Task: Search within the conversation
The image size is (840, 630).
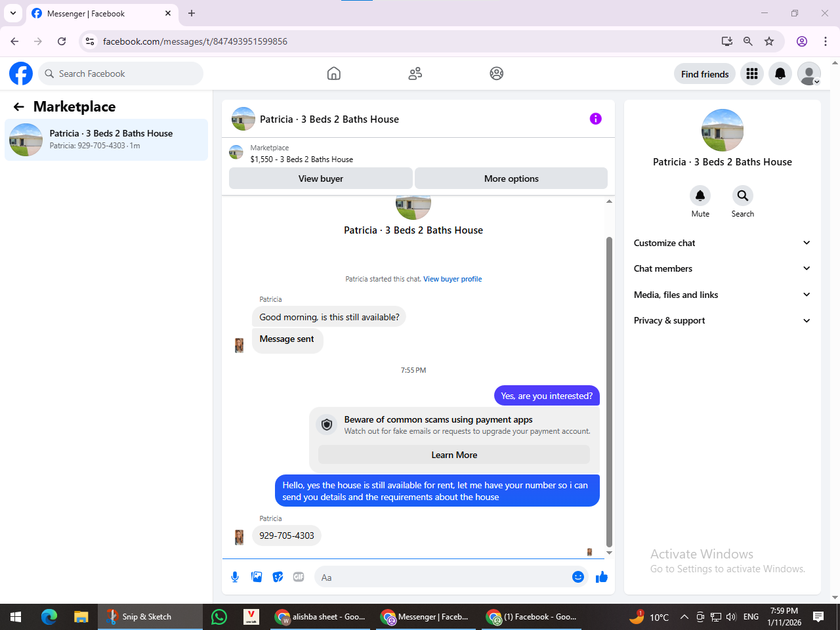Action: (x=742, y=196)
